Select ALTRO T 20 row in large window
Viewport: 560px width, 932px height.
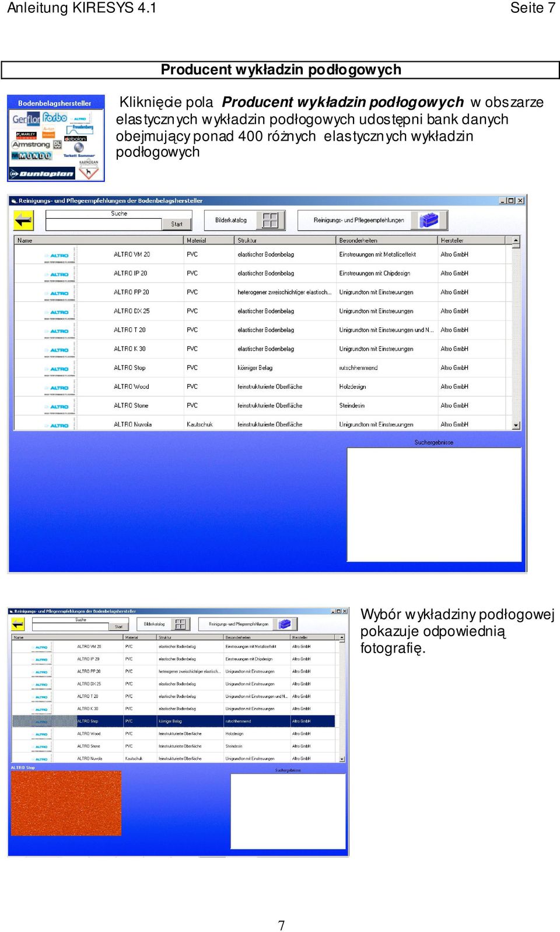[262, 330]
